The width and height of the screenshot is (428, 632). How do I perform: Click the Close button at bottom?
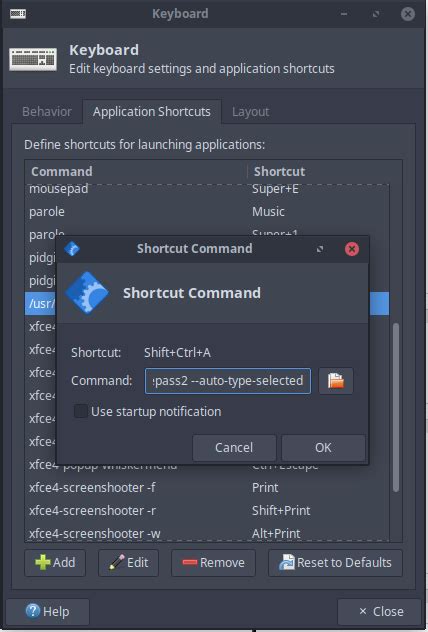[381, 611]
